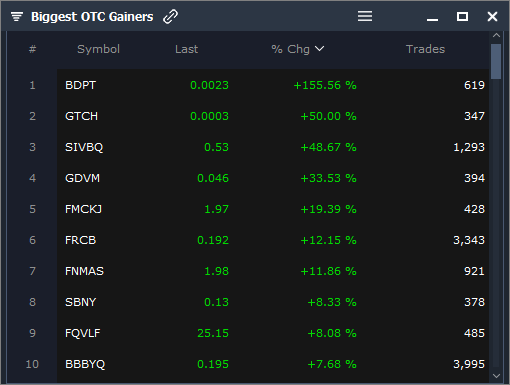Click the vertical scrollbar thumb
This screenshot has width=510, height=385.
point(496,62)
